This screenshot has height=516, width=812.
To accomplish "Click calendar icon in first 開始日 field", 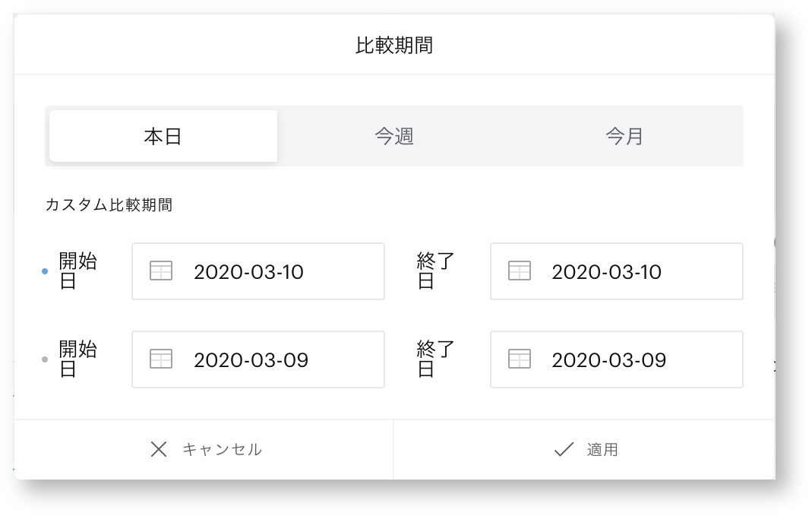I will [x=161, y=271].
